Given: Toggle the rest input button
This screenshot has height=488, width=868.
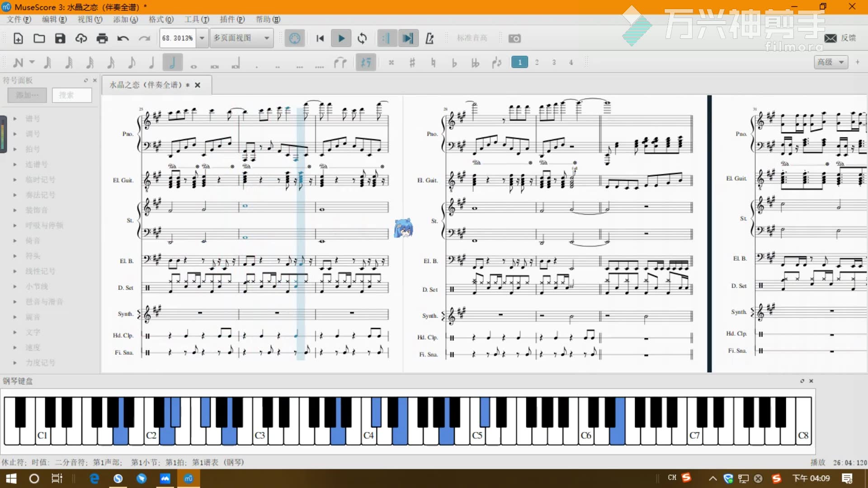Looking at the screenshot, I should (x=366, y=62).
